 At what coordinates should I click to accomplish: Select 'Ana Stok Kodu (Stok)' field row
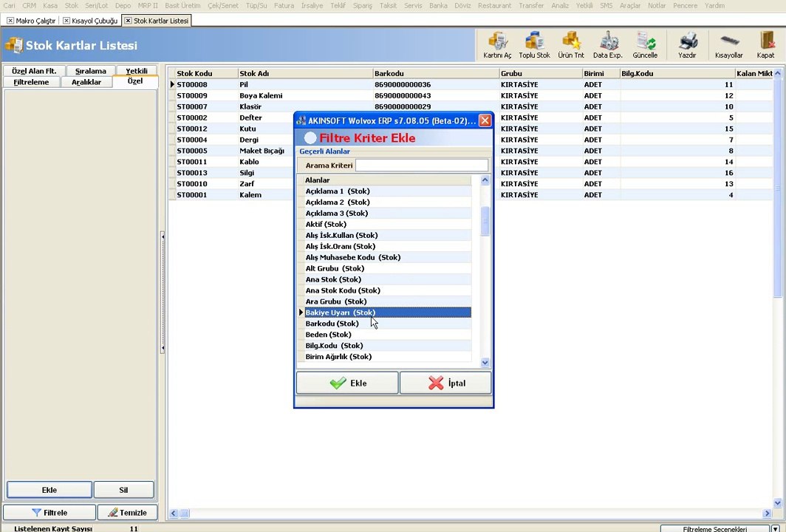point(388,290)
